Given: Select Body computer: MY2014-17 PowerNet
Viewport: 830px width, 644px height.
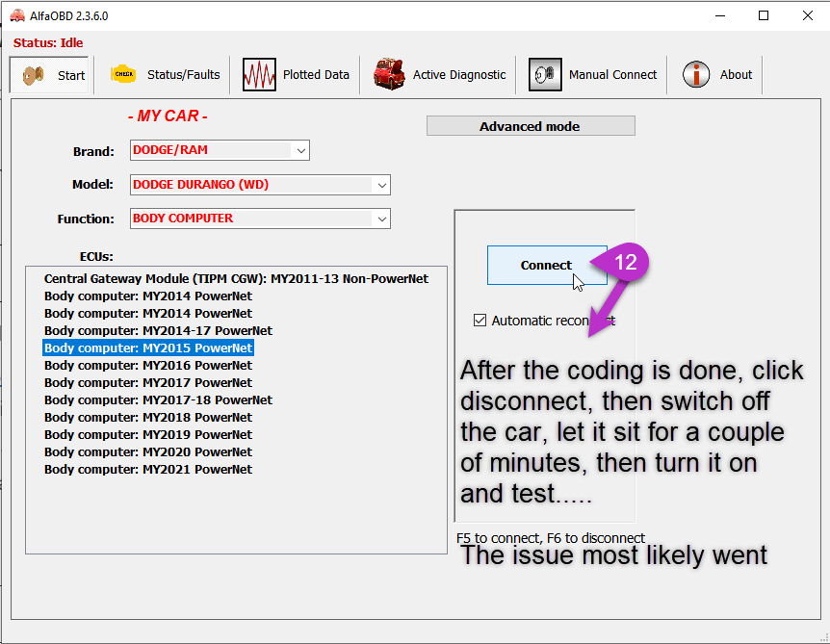Looking at the screenshot, I should [x=158, y=331].
